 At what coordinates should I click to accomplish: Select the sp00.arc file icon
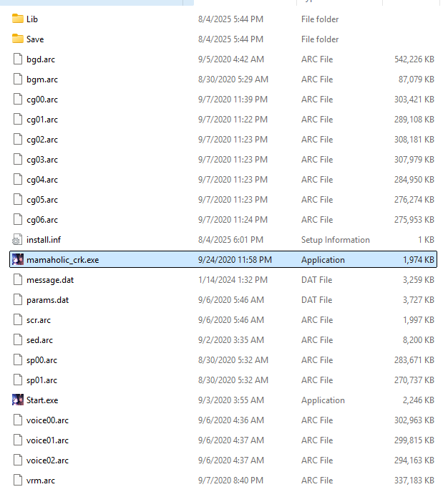tap(18, 360)
